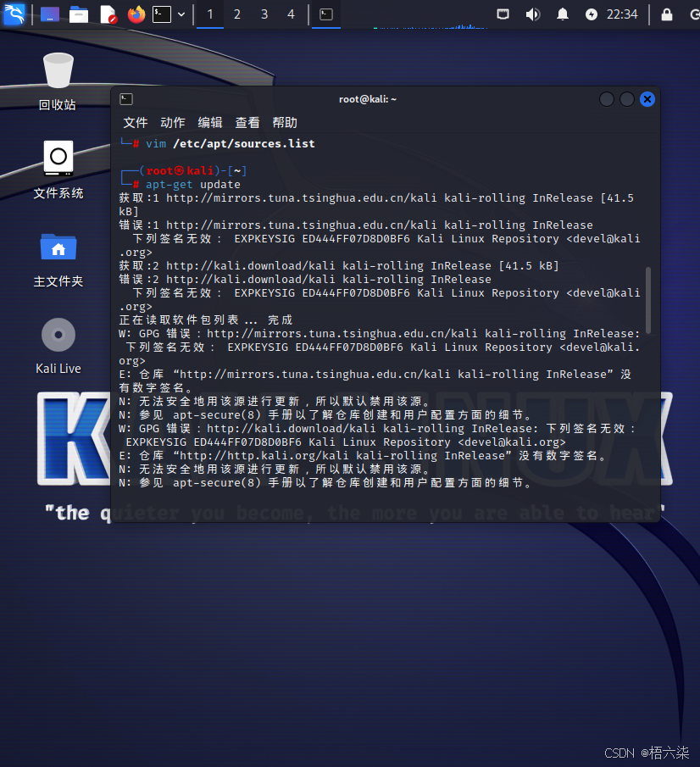Open the volume control tray icon
Image resolution: width=700 pixels, height=767 pixels.
tap(533, 14)
